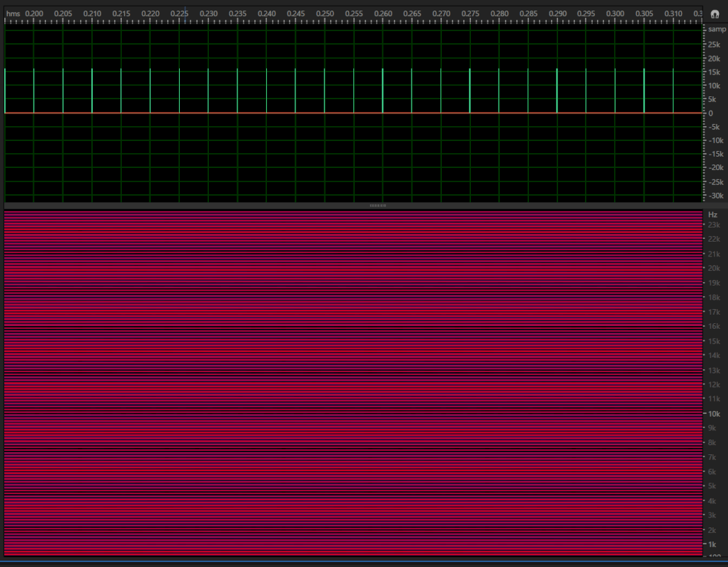
Task: Click the 15k amplitude tick mark
Action: pos(705,72)
